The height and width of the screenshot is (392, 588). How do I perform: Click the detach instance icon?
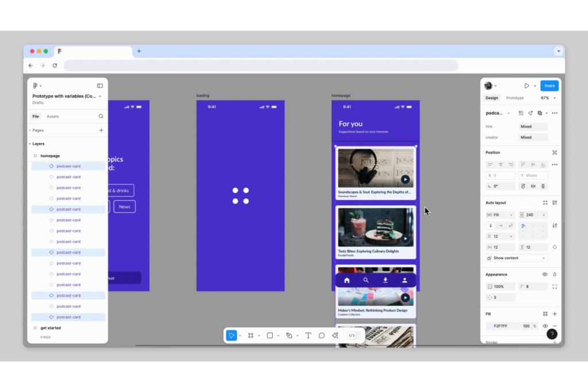point(530,113)
